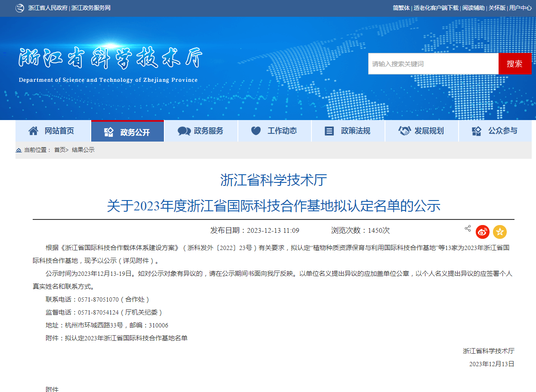
Task: Click English name Department of Science and Technology
Action: coord(108,80)
